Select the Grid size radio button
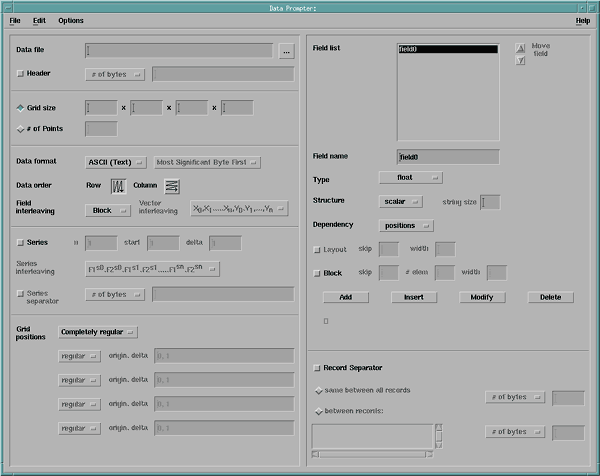Viewport: 600px width, 476px height. [x=21, y=107]
